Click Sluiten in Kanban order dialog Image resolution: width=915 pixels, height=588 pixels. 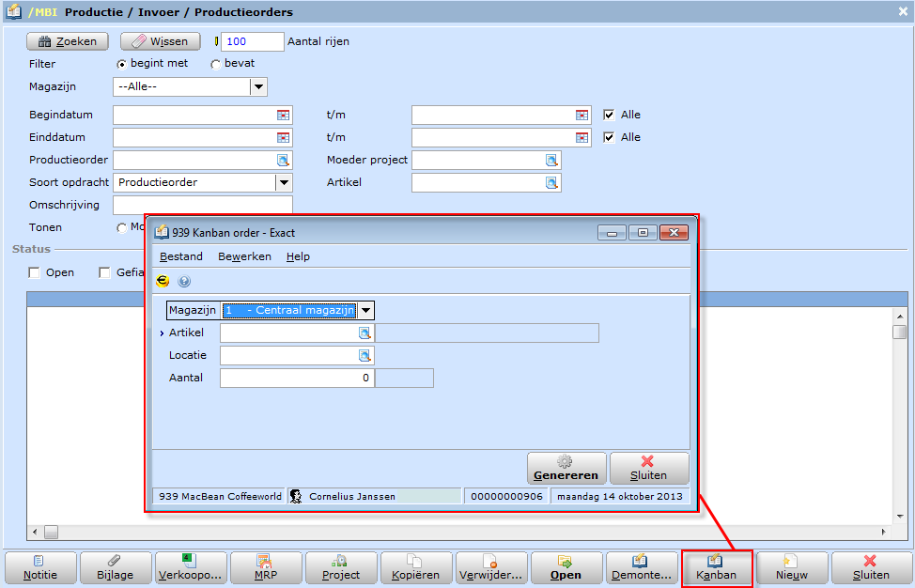(x=649, y=469)
